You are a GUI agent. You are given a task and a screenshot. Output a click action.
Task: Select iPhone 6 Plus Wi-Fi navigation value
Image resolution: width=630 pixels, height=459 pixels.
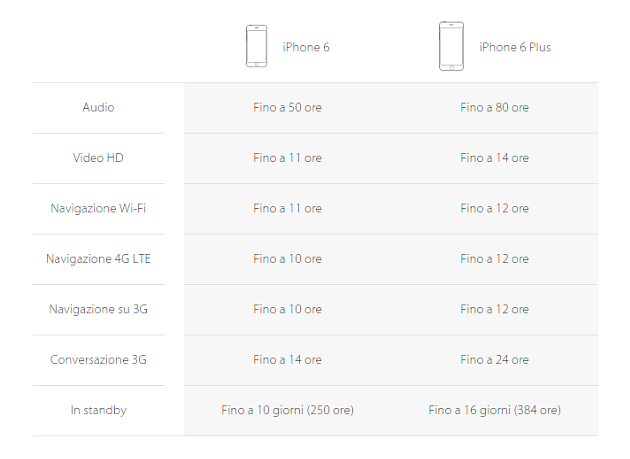(495, 208)
